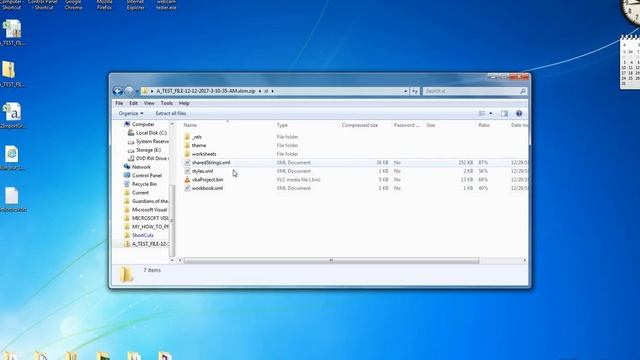Image resolution: width=640 pixels, height=360 pixels.
Task: Select the worksheets folder
Action: coord(204,154)
